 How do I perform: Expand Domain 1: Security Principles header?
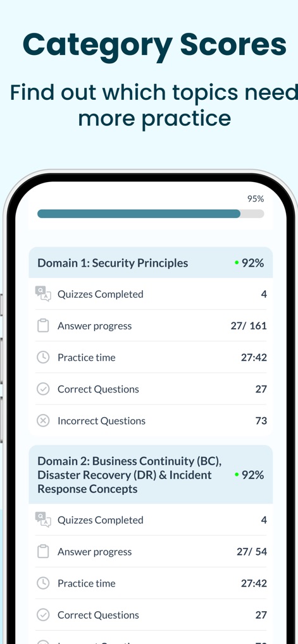point(151,263)
